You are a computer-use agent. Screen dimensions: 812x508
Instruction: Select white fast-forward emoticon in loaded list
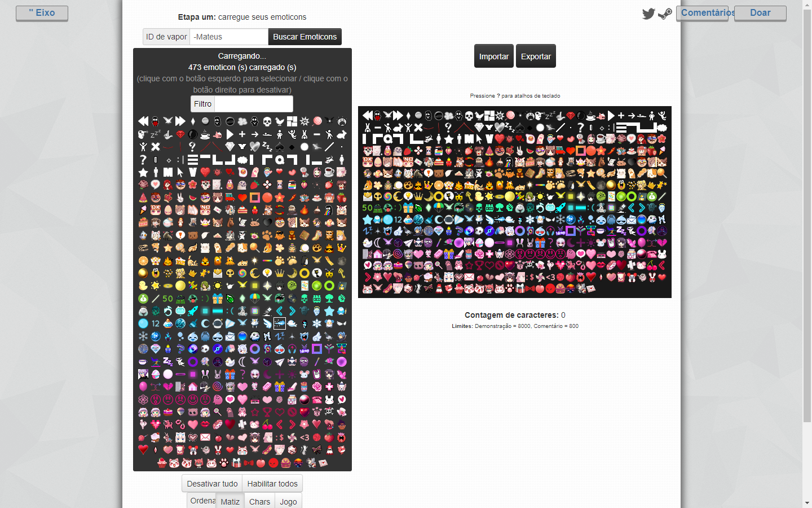pos(180,121)
